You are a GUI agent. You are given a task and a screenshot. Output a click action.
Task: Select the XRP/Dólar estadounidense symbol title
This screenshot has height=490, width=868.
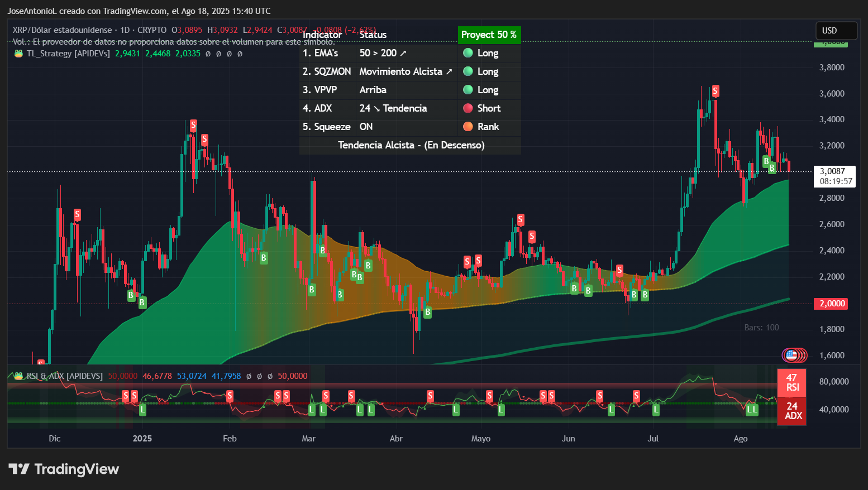coord(61,30)
